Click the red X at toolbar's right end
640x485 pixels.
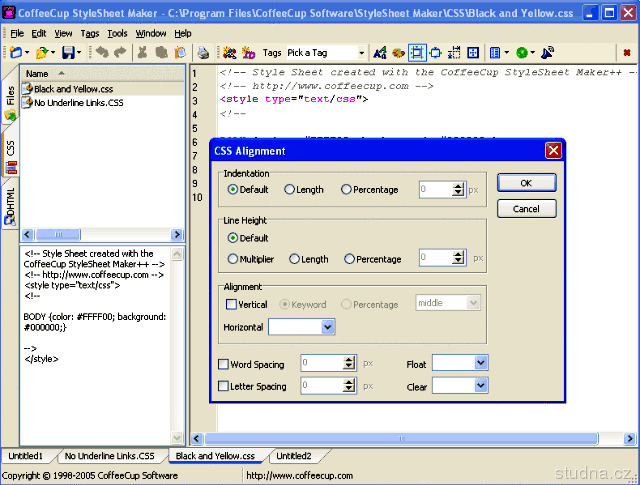pyautogui.click(x=626, y=52)
